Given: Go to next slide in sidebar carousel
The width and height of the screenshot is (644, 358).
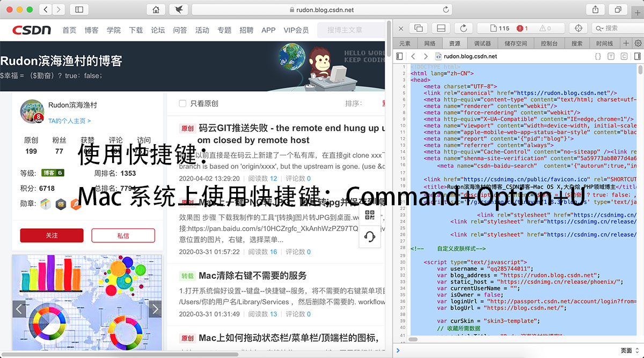Looking at the screenshot, I should pos(155,309).
